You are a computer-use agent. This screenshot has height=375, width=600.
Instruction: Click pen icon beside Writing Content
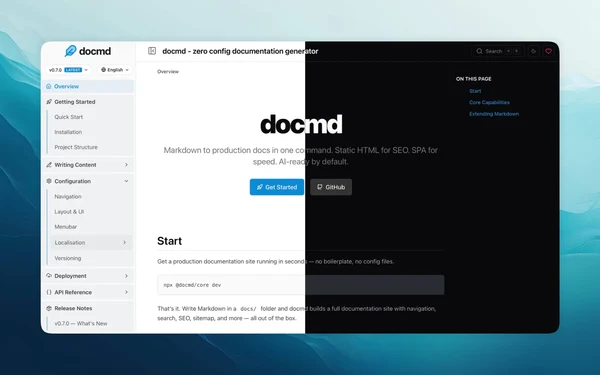tap(49, 165)
